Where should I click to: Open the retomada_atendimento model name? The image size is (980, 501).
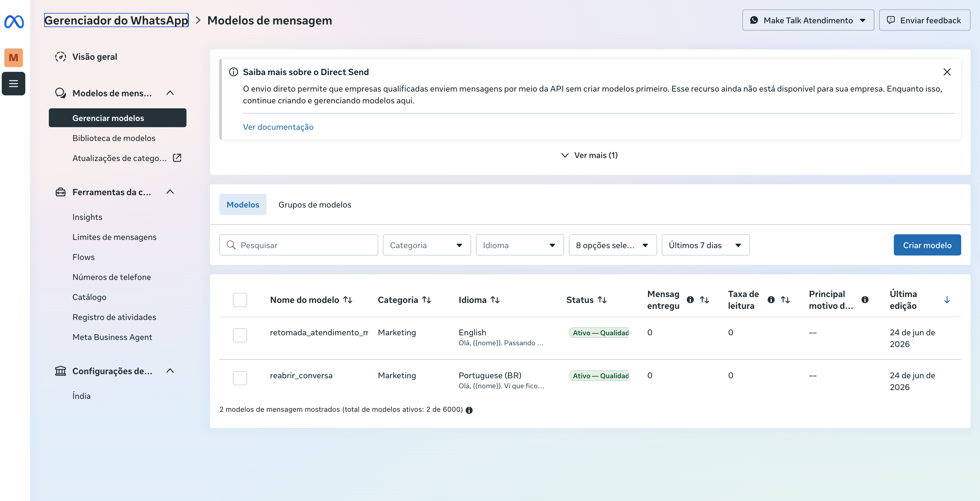click(x=319, y=332)
